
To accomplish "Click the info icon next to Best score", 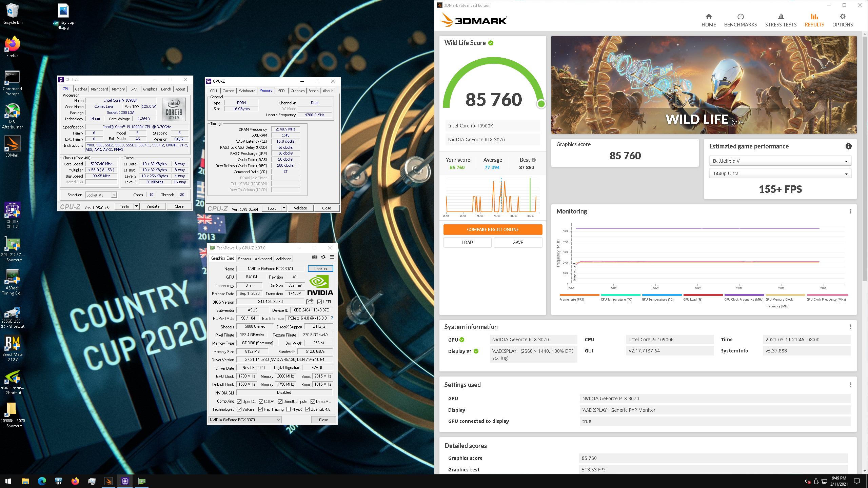I will coord(534,160).
